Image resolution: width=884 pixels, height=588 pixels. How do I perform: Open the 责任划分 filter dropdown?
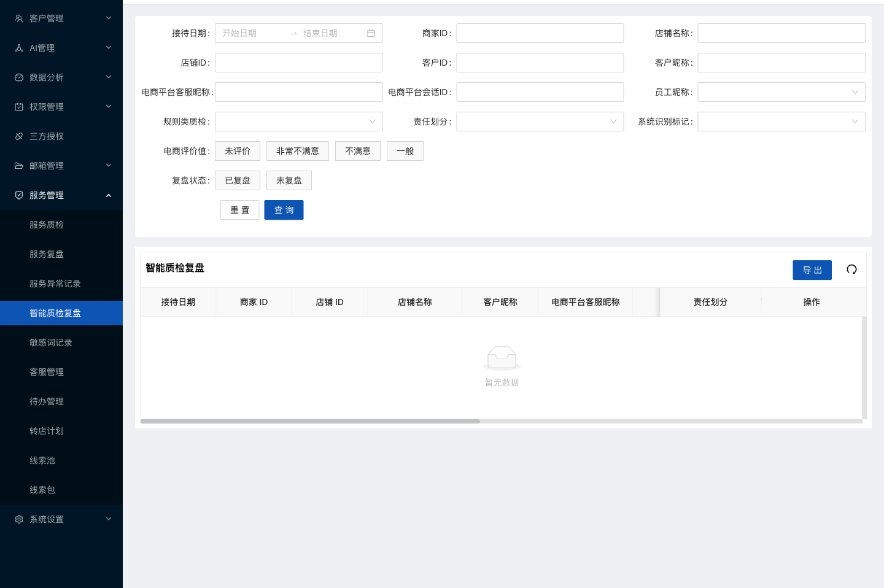tap(540, 122)
